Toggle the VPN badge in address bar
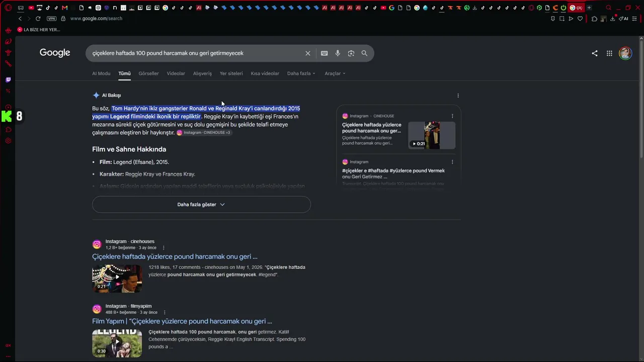This screenshot has height=362, width=644. [51, 19]
